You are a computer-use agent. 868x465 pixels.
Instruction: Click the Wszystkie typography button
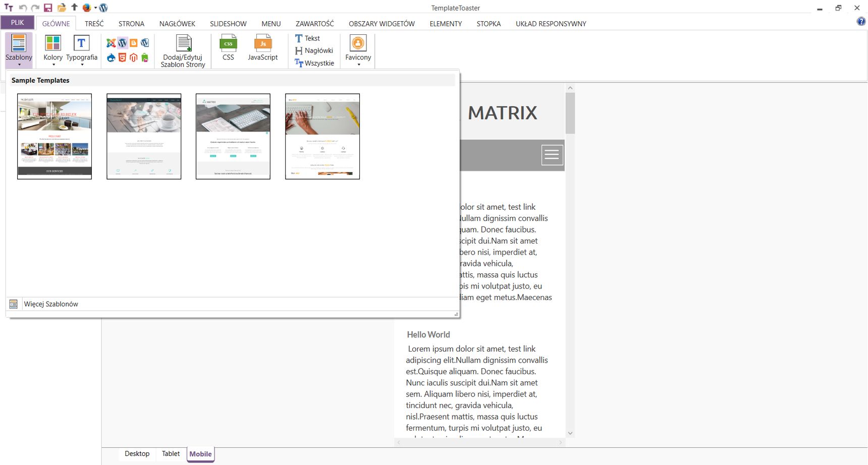pos(314,63)
